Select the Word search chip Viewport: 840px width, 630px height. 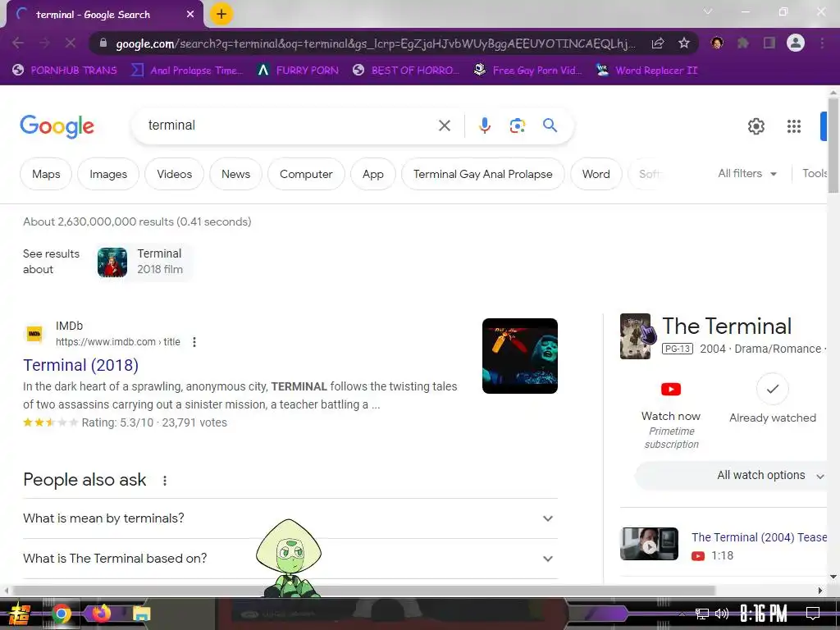pos(596,174)
